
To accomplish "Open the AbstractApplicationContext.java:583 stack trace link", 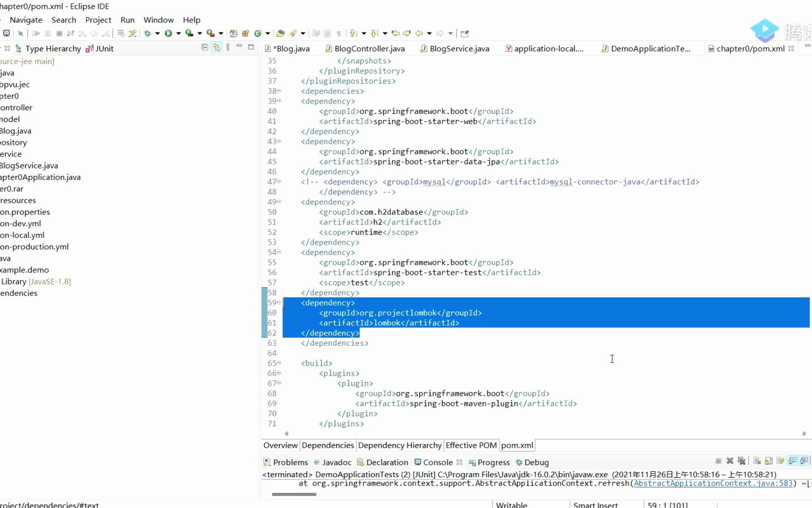I will (x=713, y=483).
